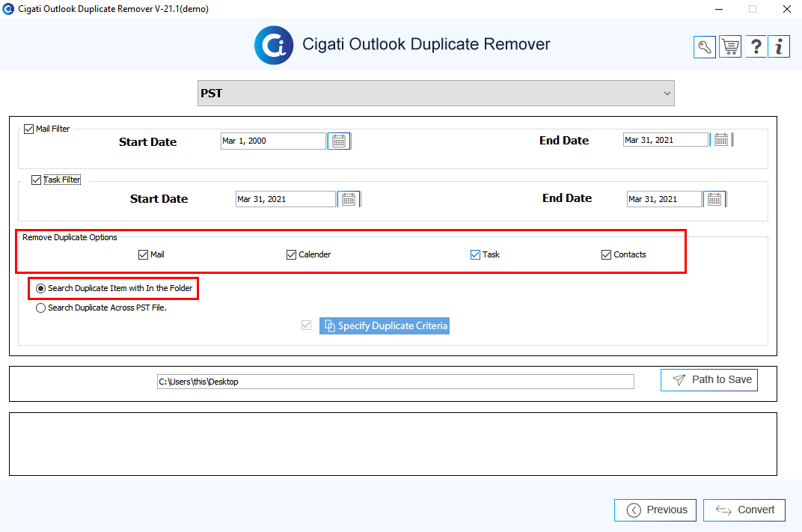Edit Mail Filter start date Mar 1, 2000
The image size is (802, 532).
coord(274,141)
